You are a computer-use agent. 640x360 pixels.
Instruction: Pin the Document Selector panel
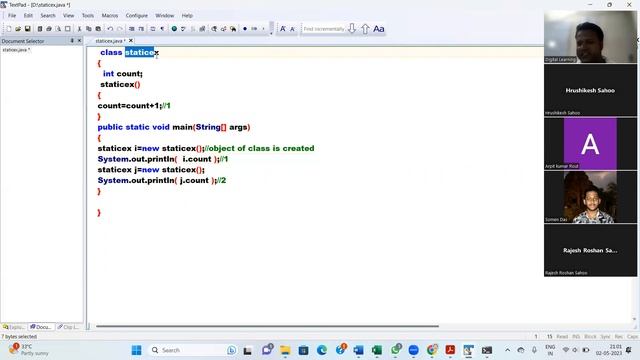72,41
